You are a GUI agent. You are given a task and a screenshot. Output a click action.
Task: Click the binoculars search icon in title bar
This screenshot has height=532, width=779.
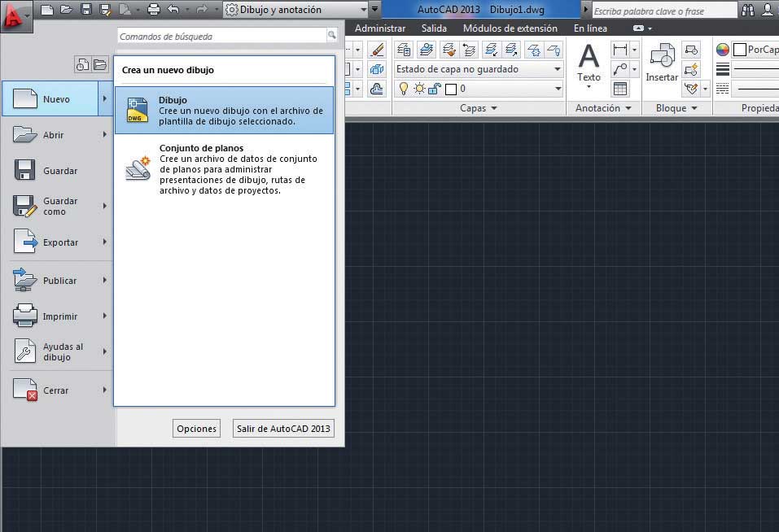[748, 10]
